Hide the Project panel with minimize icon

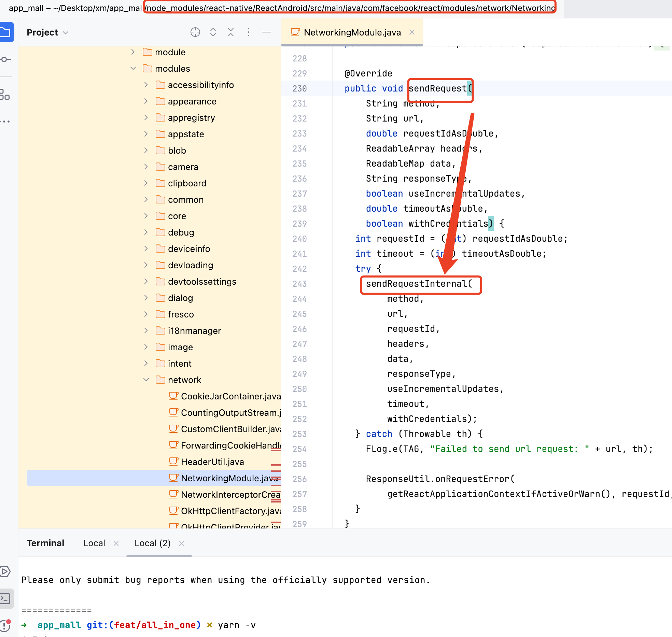(266, 32)
